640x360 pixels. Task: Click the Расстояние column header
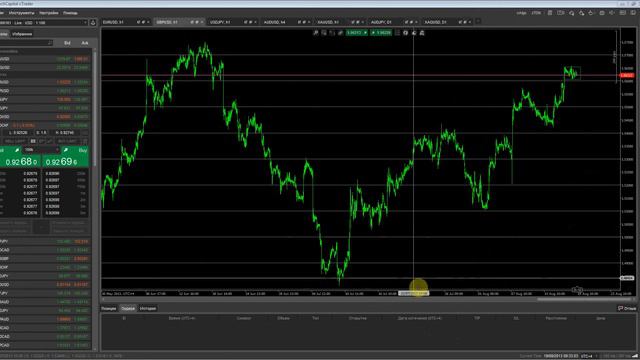(556, 318)
